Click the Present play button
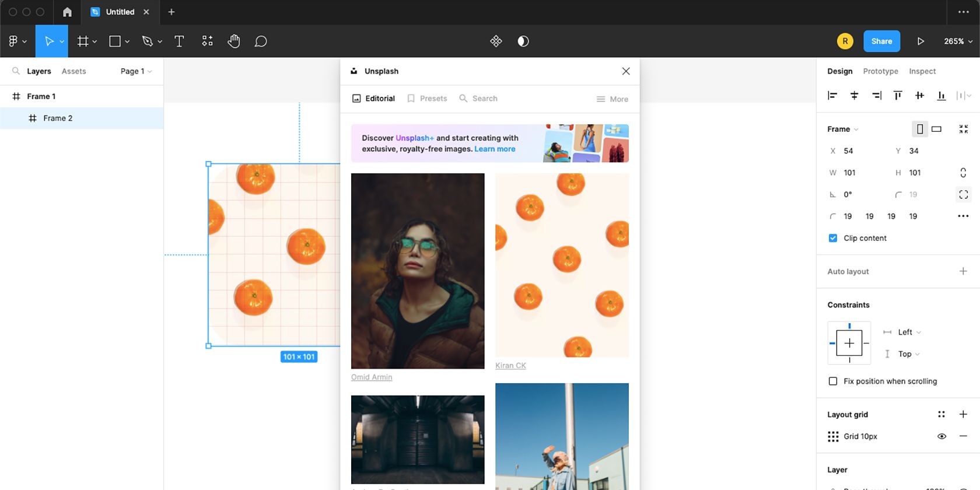This screenshot has width=980, height=490. (x=921, y=41)
